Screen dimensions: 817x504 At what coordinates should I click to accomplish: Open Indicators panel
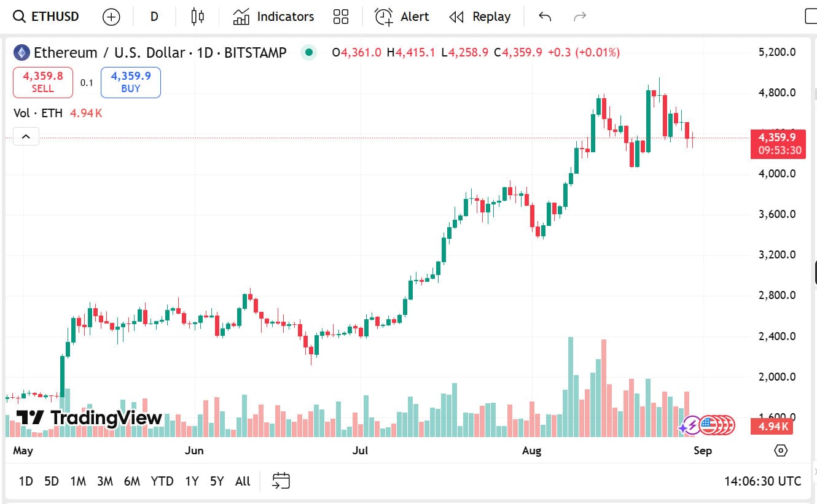coord(273,17)
